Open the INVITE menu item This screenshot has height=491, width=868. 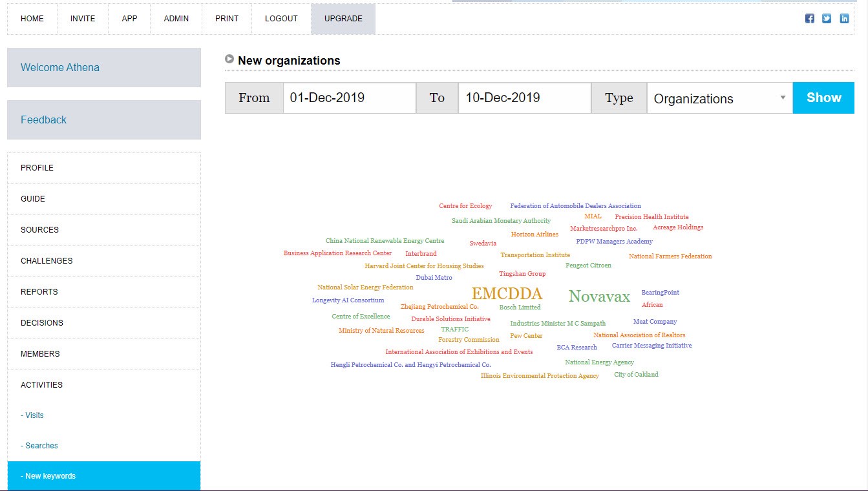83,19
